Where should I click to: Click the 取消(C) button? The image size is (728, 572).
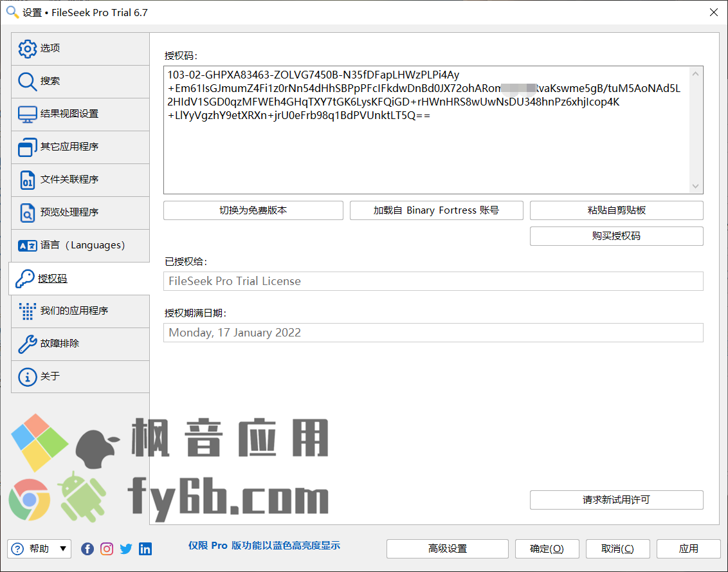tap(617, 549)
